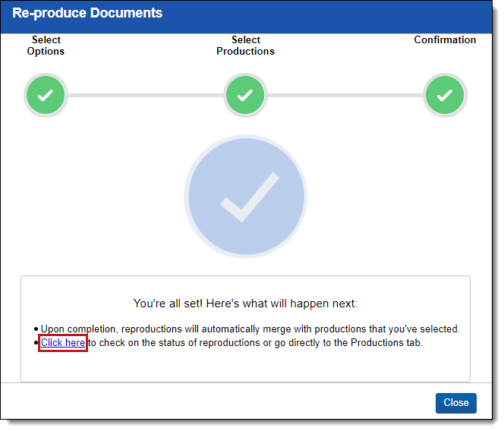Click progress line between Productions and Confirmation steps
Screen dimensions: 504x431
(x=345, y=96)
